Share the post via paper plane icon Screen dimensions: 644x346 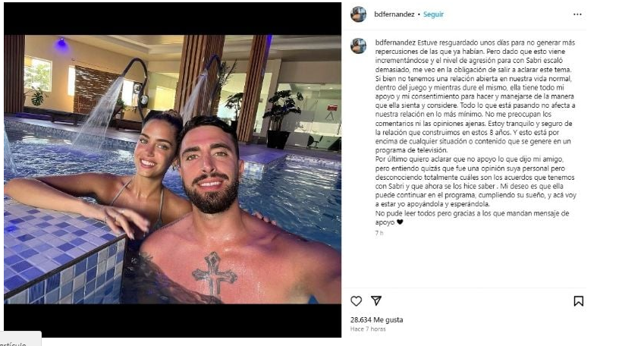(x=376, y=300)
